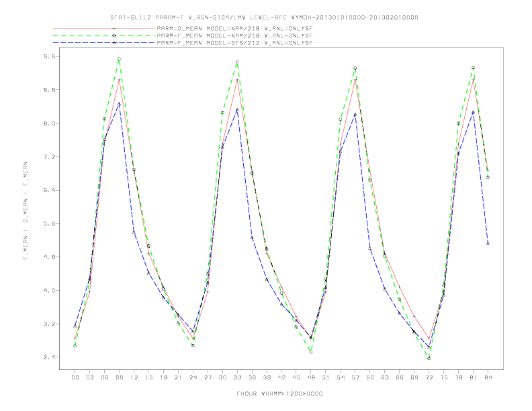
Task: Click y-axis tick value 4.8
Action: [48, 257]
